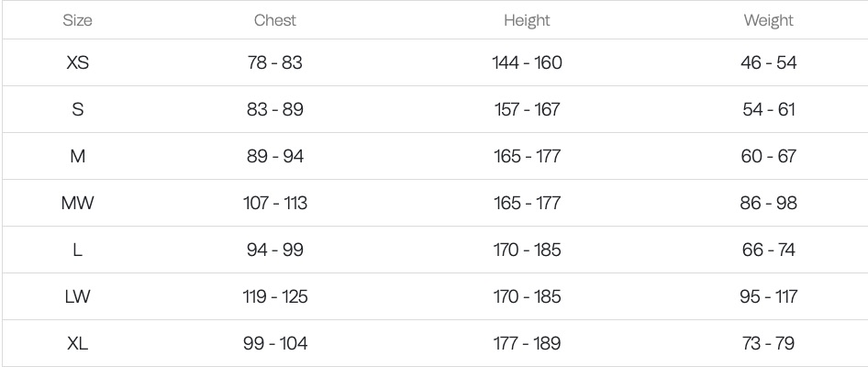The width and height of the screenshot is (868, 367).
Task: Click height value 157 - 167
Action: 527,109
